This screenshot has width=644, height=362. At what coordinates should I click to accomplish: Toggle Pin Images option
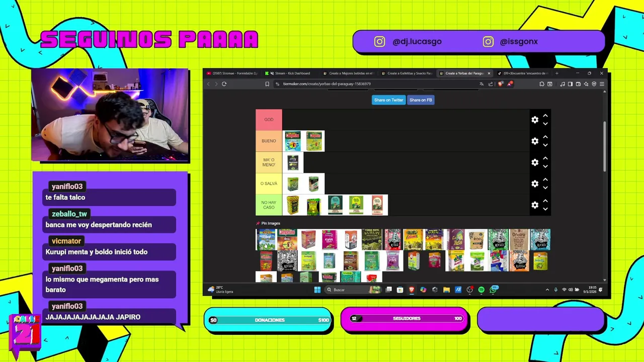[268, 223]
